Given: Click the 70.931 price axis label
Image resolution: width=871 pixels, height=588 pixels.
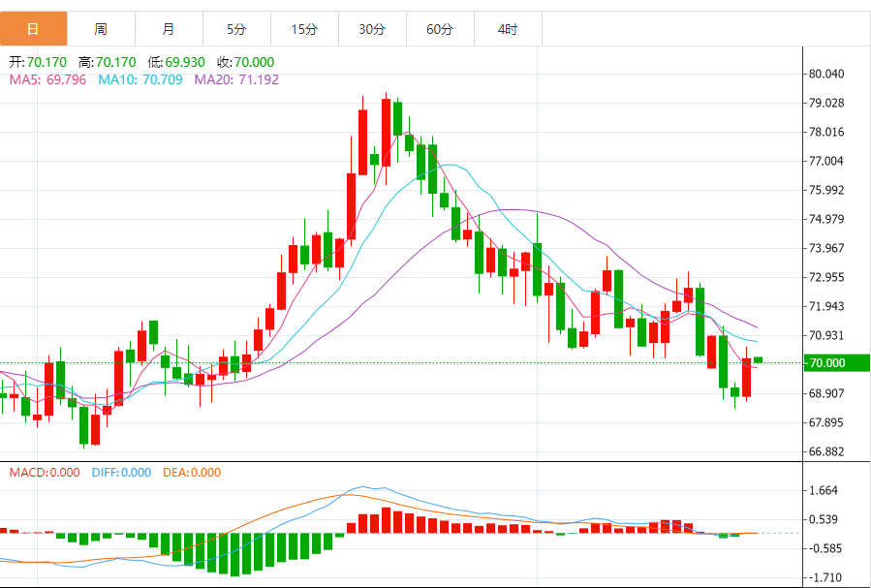Looking at the screenshot, I should [826, 335].
